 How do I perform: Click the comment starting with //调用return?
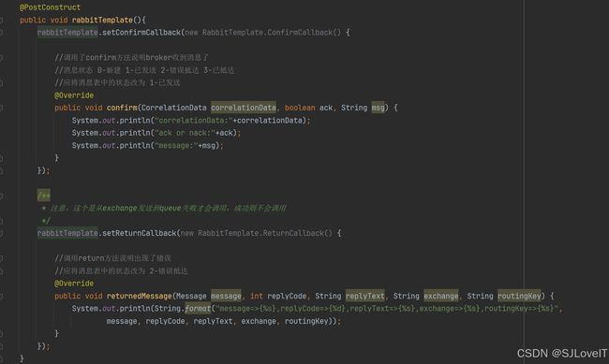pyautogui.click(x=112, y=258)
